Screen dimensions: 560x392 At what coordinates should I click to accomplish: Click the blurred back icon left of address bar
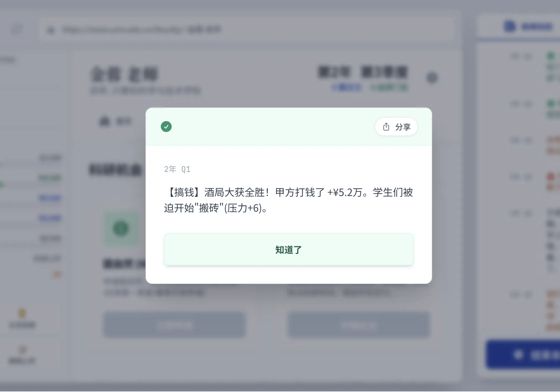[x=17, y=29]
